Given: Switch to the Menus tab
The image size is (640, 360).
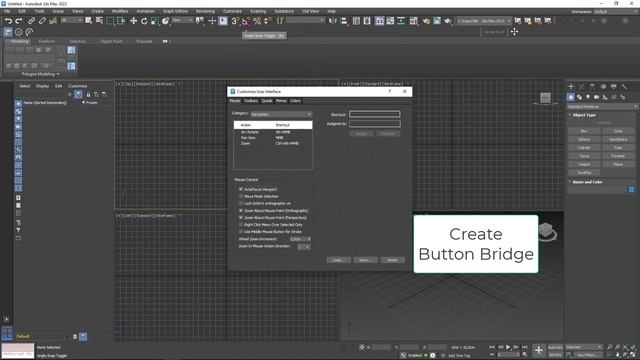Looking at the screenshot, I should [x=281, y=101].
